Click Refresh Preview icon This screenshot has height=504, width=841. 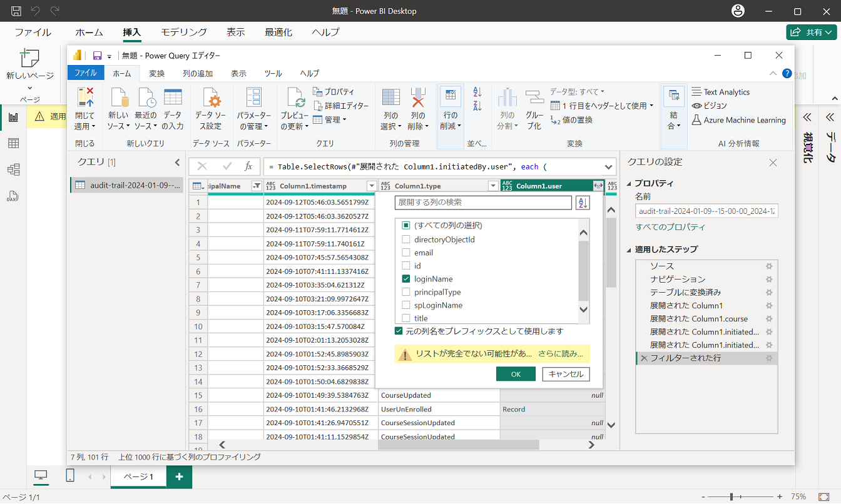295,98
